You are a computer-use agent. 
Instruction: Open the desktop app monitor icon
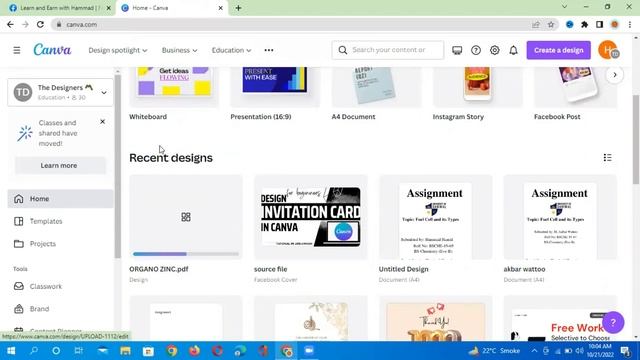coord(457,50)
